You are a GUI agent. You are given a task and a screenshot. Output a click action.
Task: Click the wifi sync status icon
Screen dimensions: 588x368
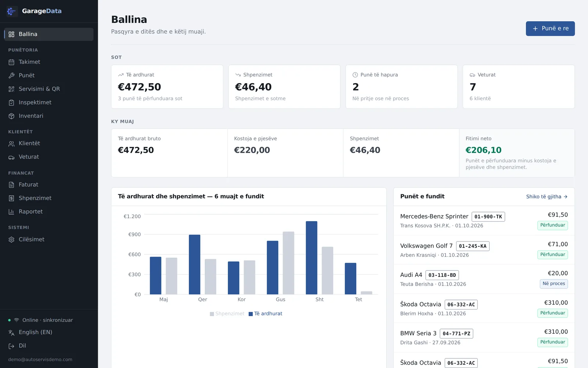(x=17, y=320)
